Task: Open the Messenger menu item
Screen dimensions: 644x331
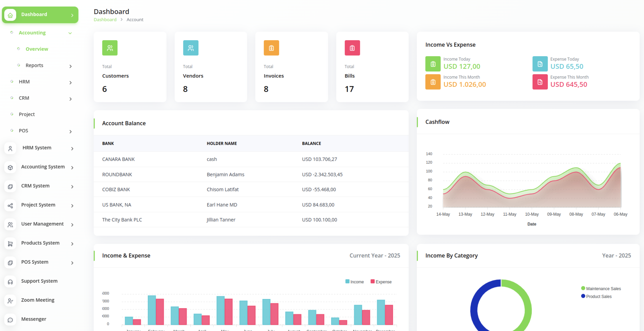Action: click(34, 319)
